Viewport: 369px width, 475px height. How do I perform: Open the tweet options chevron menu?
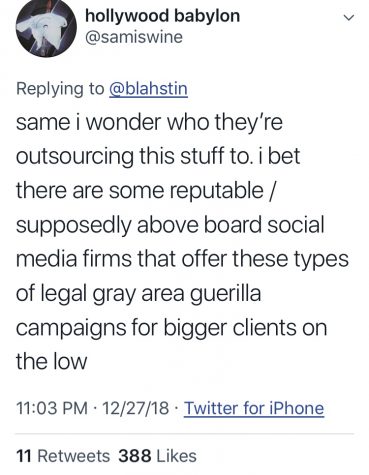point(348,18)
